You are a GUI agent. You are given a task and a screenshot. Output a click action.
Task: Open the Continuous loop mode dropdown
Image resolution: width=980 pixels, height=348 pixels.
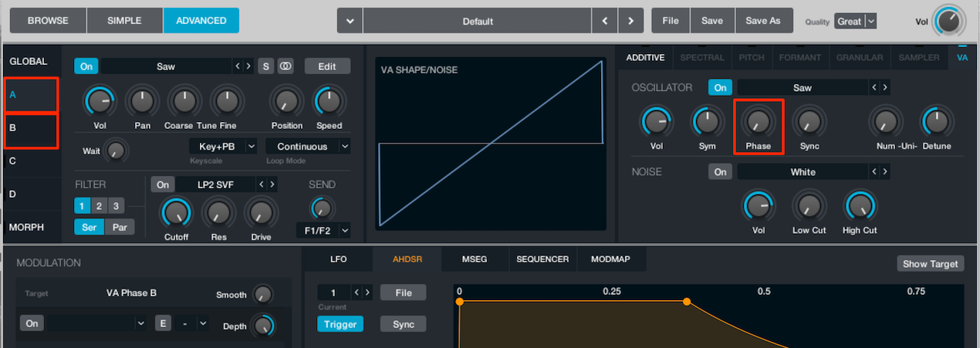308,146
